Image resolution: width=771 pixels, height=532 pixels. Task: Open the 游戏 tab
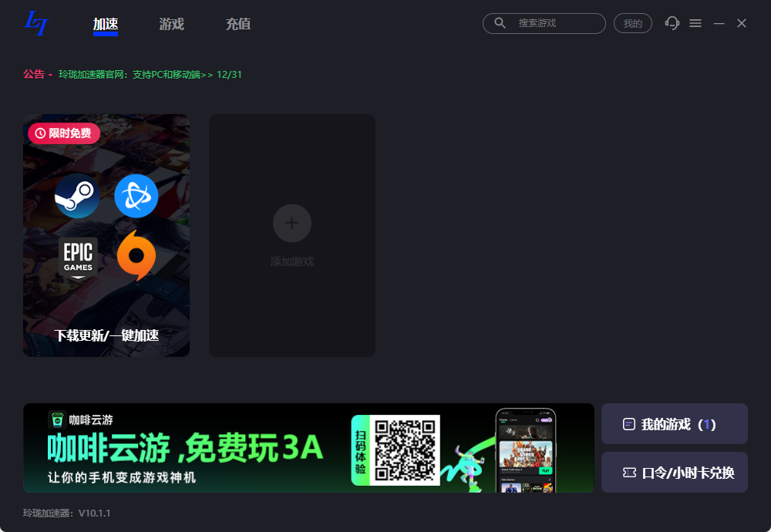click(172, 24)
